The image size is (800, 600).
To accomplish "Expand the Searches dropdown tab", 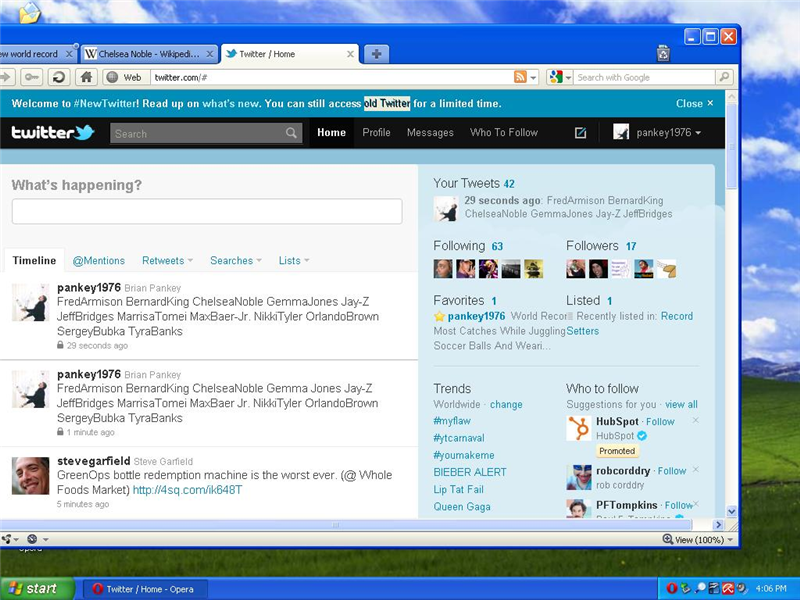I will click(x=236, y=261).
